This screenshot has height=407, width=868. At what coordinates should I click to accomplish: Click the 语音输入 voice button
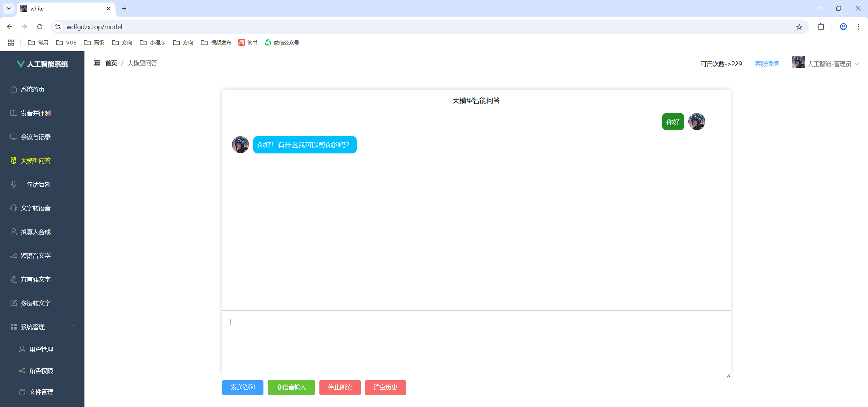pos(291,387)
